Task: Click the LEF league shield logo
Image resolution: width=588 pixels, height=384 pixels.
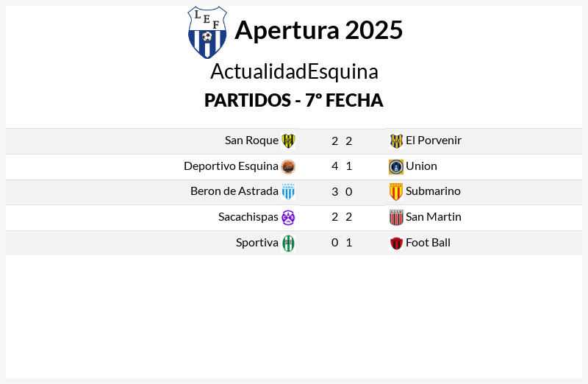Action: click(x=207, y=32)
